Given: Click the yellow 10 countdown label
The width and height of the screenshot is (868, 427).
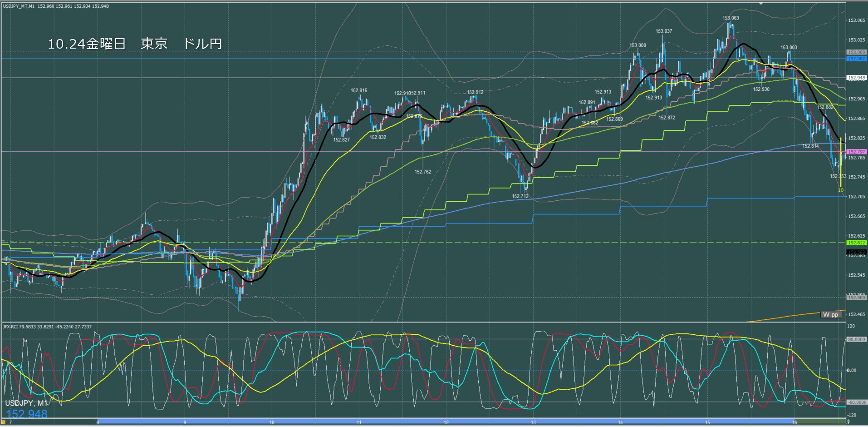Looking at the screenshot, I should 840,190.
